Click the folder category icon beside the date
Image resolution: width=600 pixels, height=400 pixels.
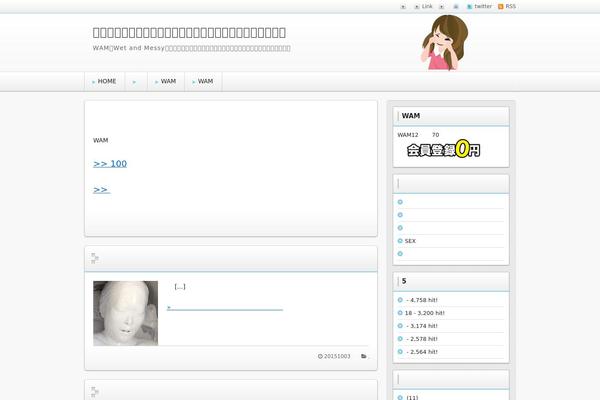pos(364,356)
